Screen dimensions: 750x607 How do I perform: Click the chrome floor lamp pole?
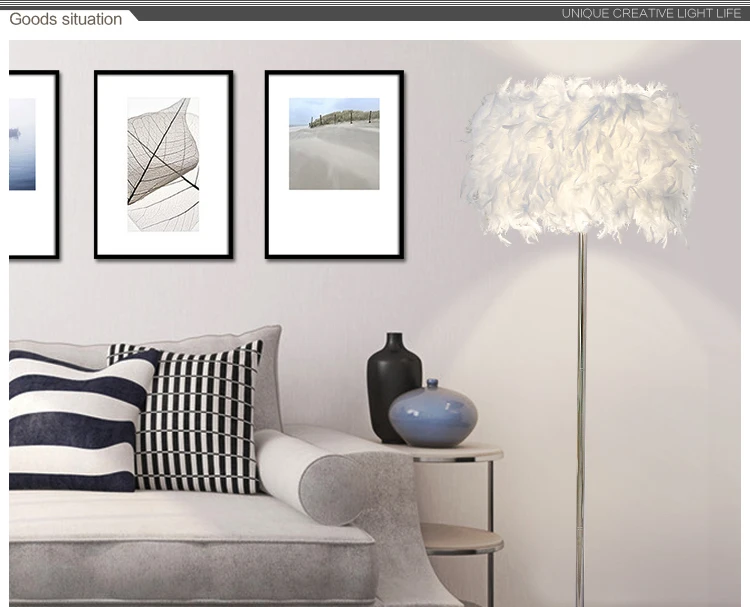(x=581, y=420)
